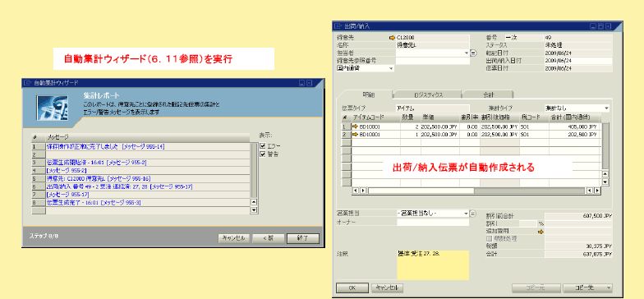This screenshot has width=644, height=299.
Task: Click the 数量 column header
Action: [x=411, y=117]
